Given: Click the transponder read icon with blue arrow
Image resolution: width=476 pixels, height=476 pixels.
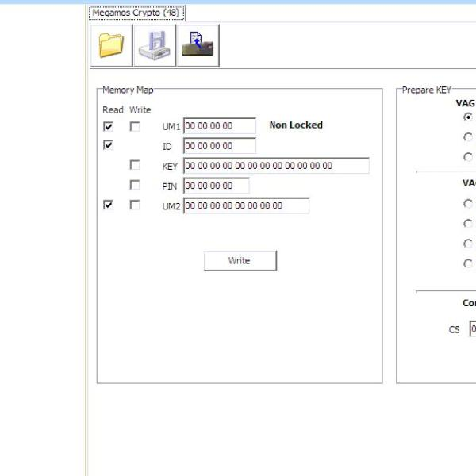Looking at the screenshot, I should tap(198, 45).
